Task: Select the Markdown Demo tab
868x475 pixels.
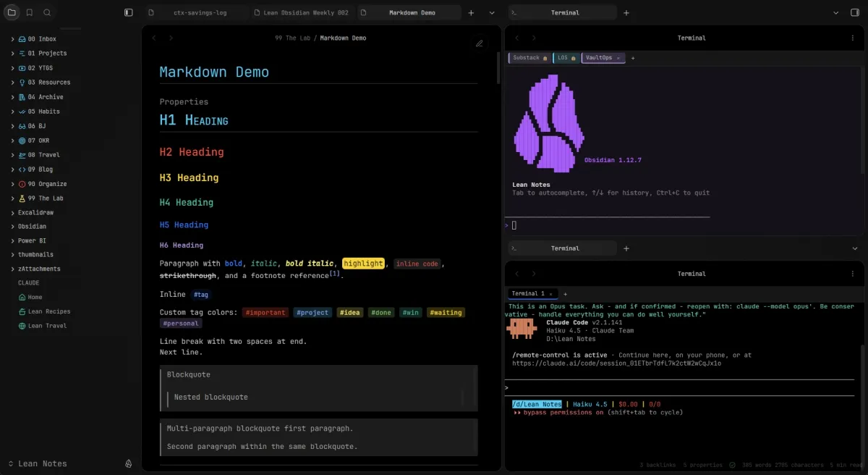Action: (409, 12)
